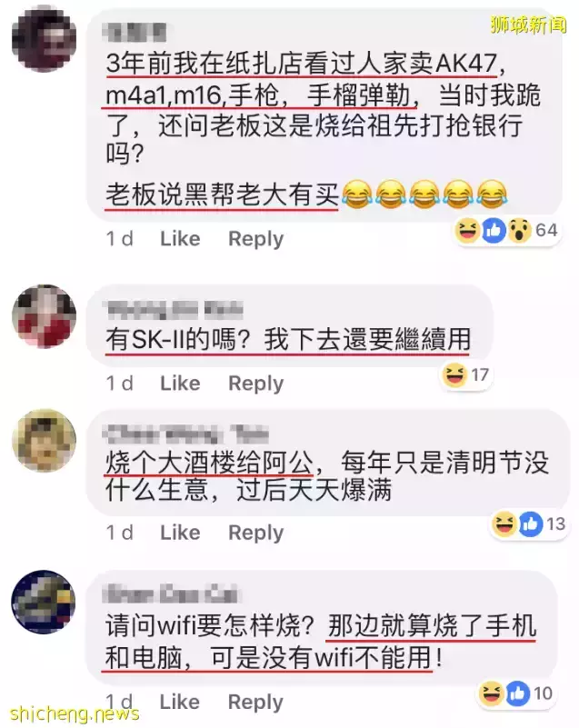Click laughing emoji beside 10 reactions

point(491,693)
